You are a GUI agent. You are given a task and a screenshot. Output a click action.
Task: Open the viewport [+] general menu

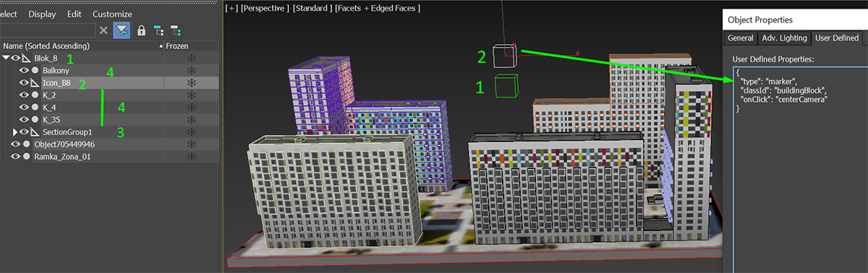[231, 8]
